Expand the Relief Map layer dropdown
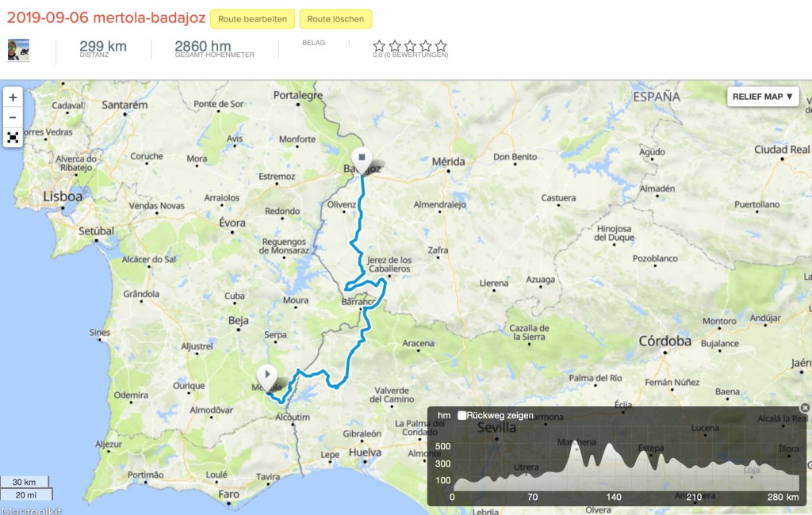Screen dimensions: 812x515 [762, 97]
